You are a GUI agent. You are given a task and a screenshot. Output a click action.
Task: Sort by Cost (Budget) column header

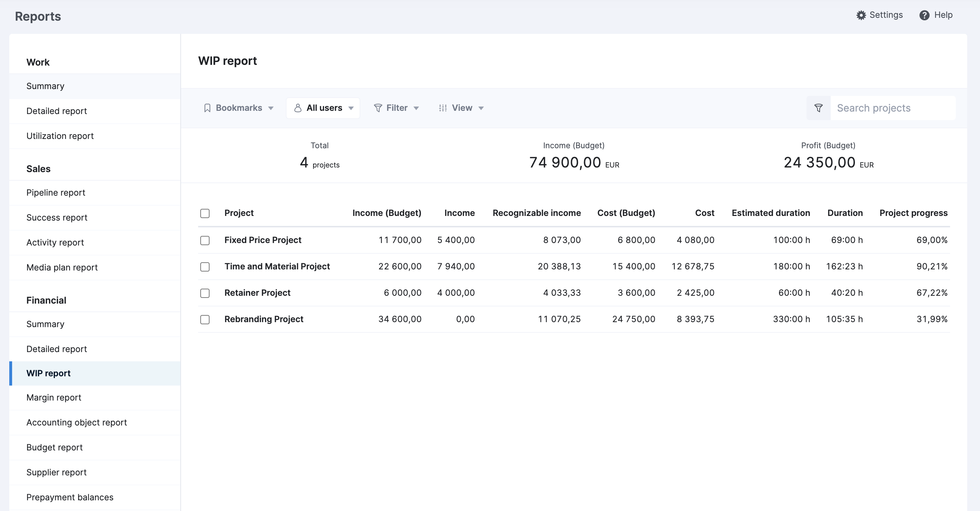tap(626, 213)
